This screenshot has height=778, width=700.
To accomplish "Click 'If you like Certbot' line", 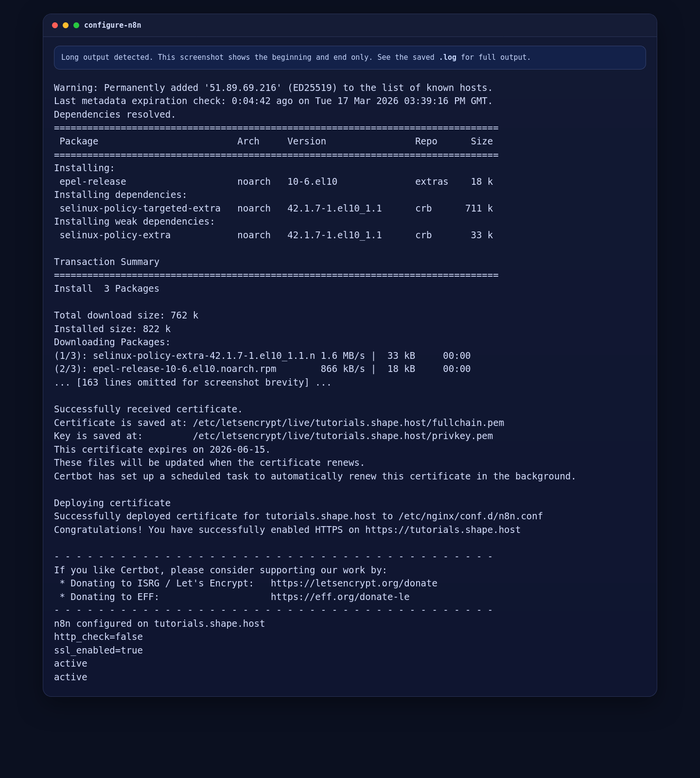I will [220, 570].
